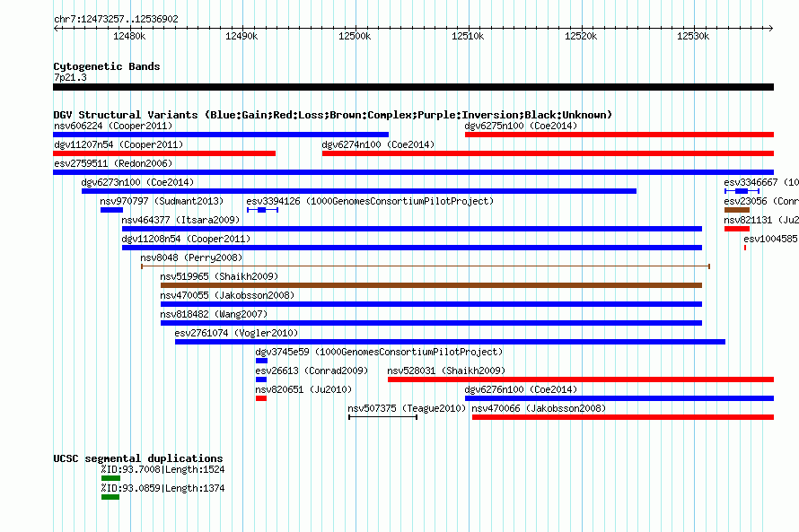Click the nsv519965 (Shaikh2009) brown bar
The width and height of the screenshot is (799, 532).
tap(431, 285)
